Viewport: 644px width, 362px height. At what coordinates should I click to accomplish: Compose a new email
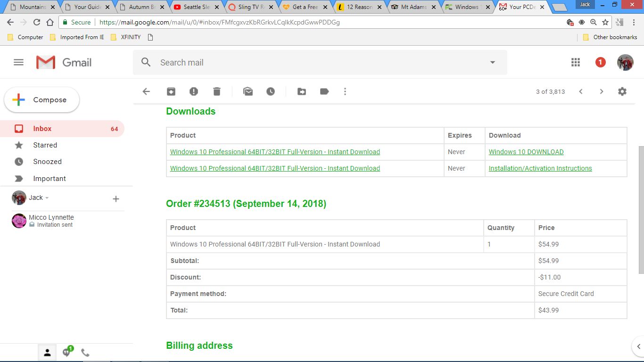click(42, 100)
